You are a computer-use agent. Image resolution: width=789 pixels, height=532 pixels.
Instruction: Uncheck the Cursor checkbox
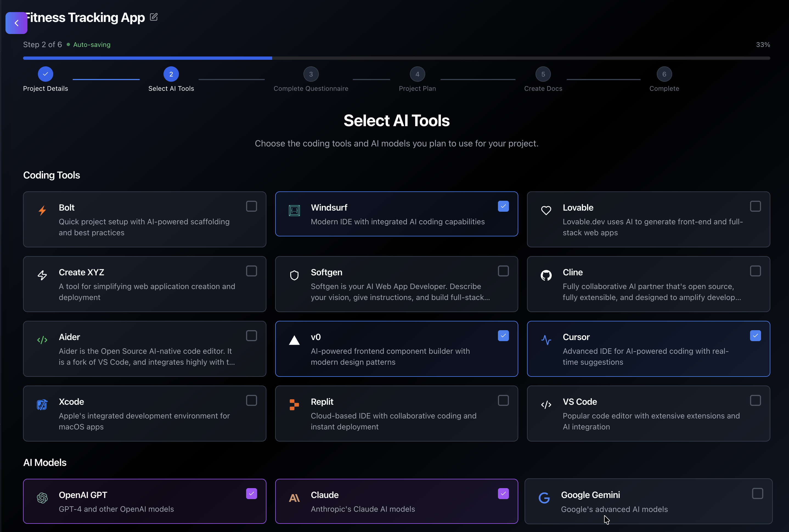point(756,336)
